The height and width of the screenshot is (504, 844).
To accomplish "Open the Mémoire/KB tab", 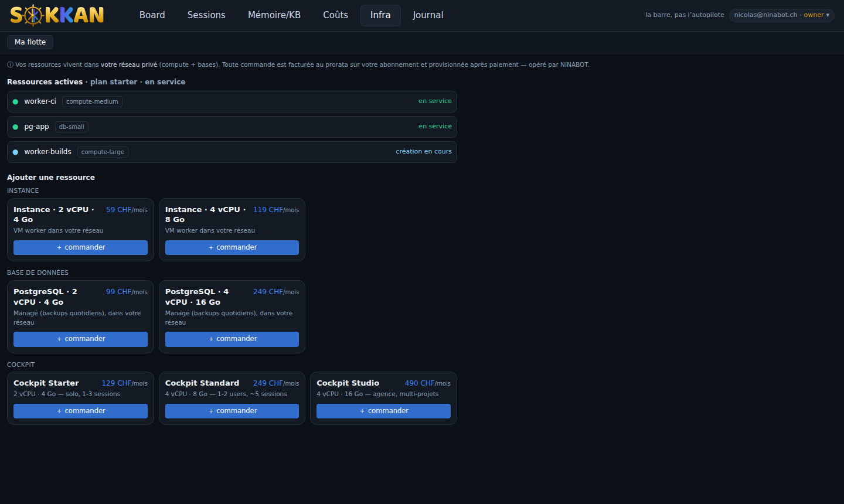I will pyautogui.click(x=274, y=15).
